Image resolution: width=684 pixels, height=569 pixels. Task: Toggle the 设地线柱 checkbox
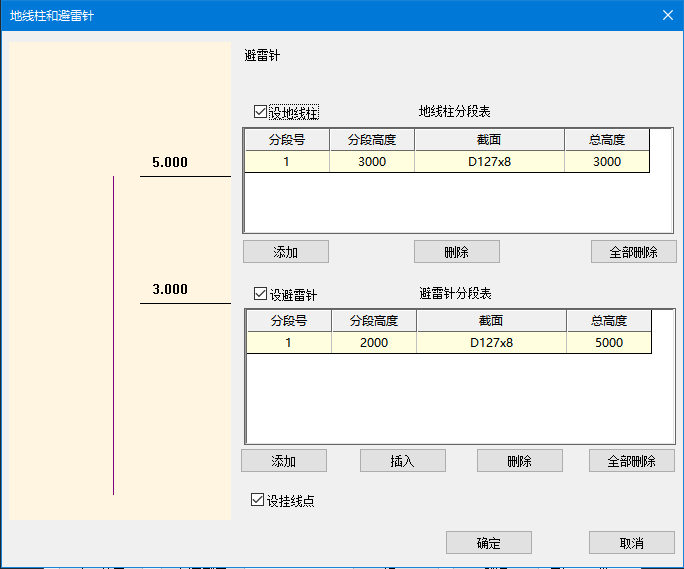261,113
